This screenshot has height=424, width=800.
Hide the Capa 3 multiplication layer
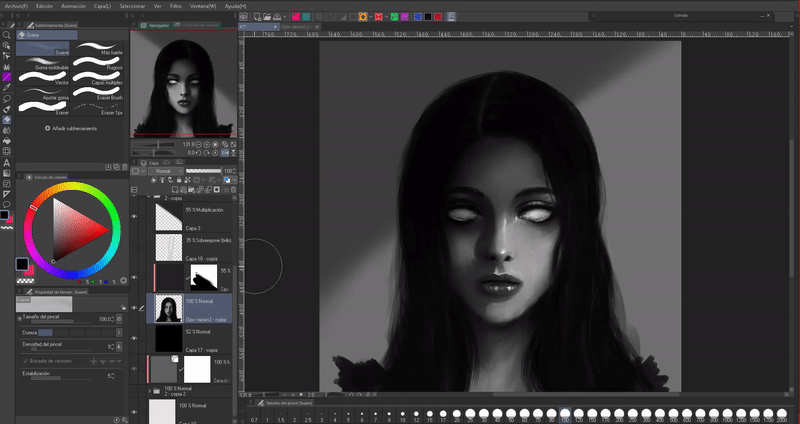point(135,216)
